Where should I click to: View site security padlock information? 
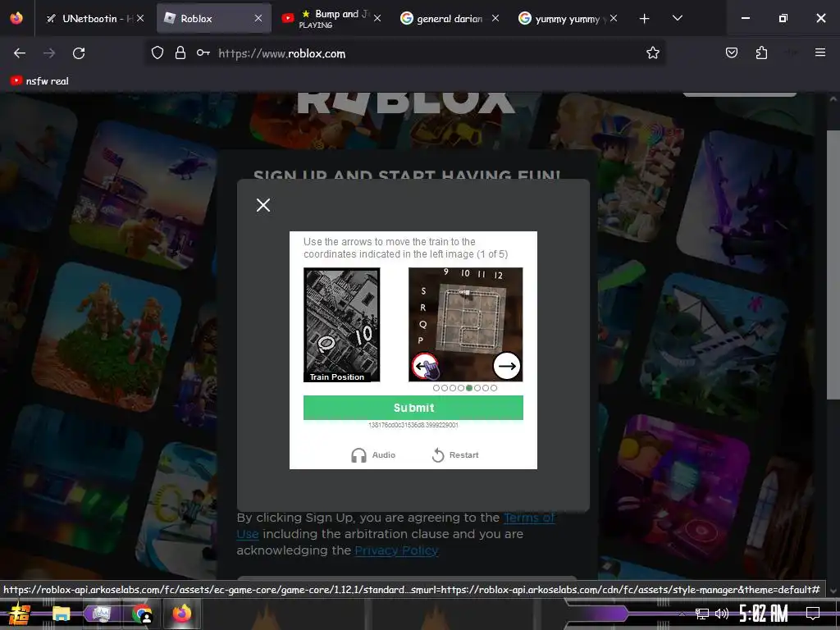pyautogui.click(x=180, y=52)
